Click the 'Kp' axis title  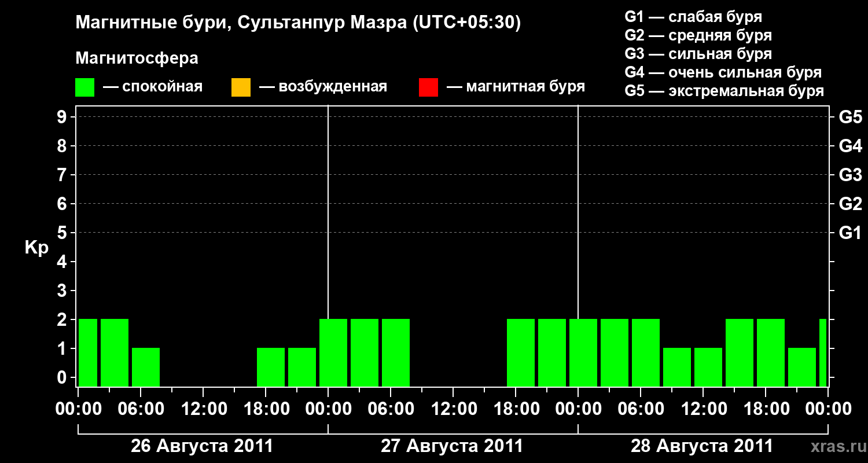point(36,248)
